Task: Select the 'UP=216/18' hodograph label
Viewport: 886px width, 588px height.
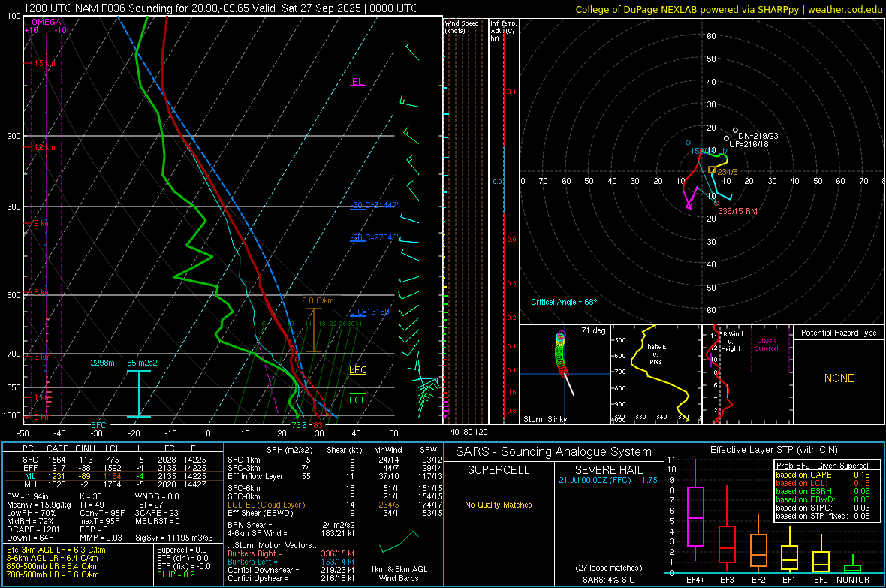Action: [749, 144]
